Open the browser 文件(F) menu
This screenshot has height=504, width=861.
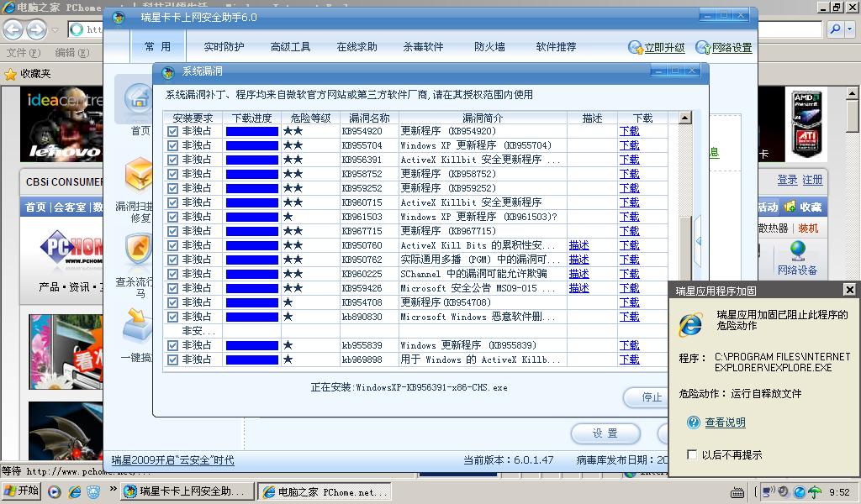[x=24, y=53]
